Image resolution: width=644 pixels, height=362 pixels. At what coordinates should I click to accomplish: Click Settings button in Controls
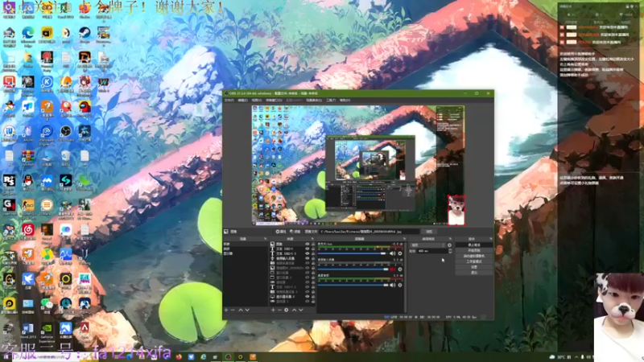click(x=474, y=267)
